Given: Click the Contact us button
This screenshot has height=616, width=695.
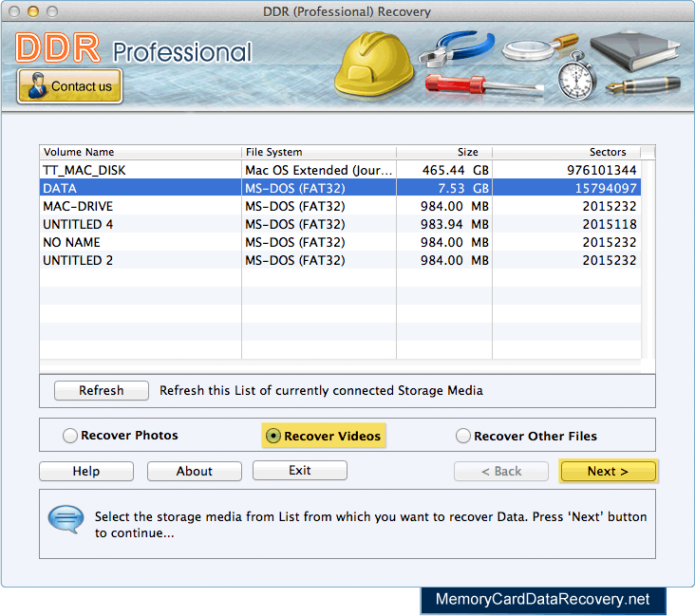Looking at the screenshot, I should pyautogui.click(x=69, y=86).
